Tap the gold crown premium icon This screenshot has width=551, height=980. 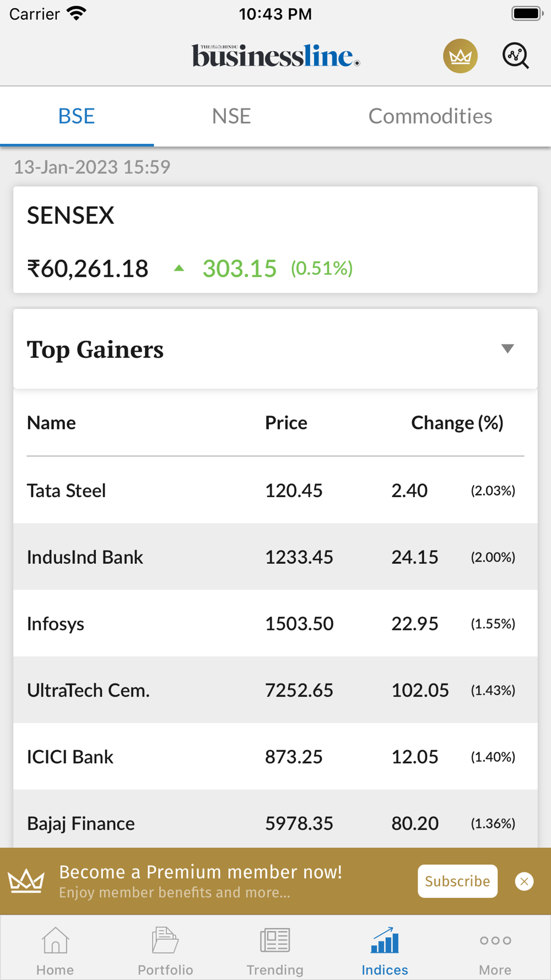(x=460, y=56)
